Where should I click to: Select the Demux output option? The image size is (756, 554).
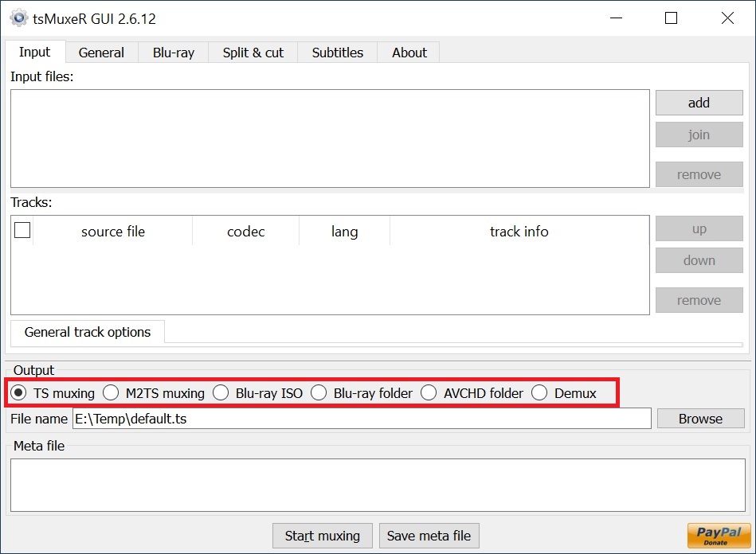pos(540,392)
